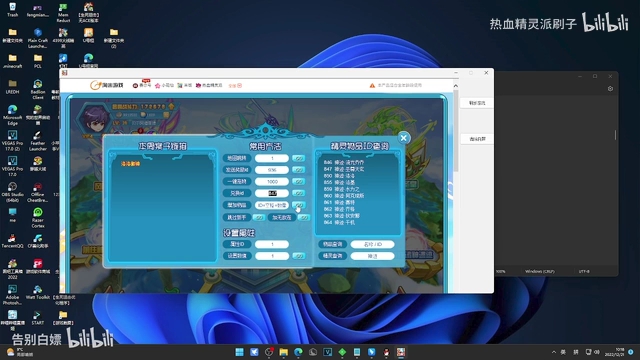This screenshot has width=640, height=360.
Task: Show hidden system tray icons chevron
Action: pos(554,352)
